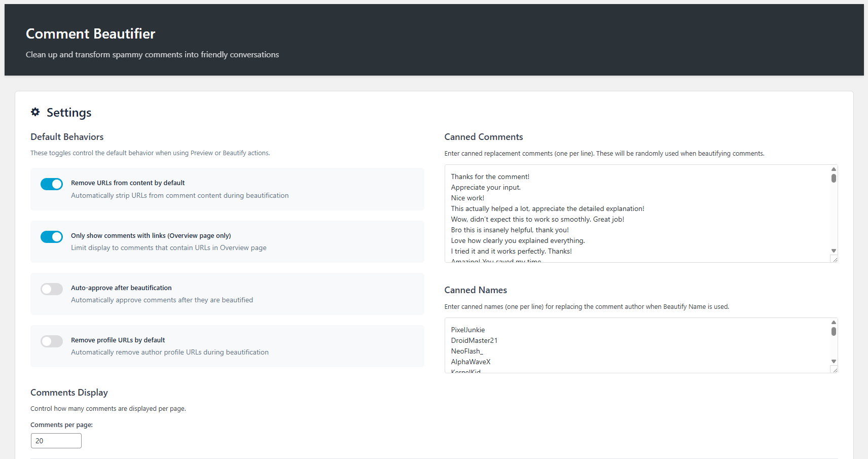Disable Remove URLs from content toggle
This screenshot has width=868, height=459.
52,184
